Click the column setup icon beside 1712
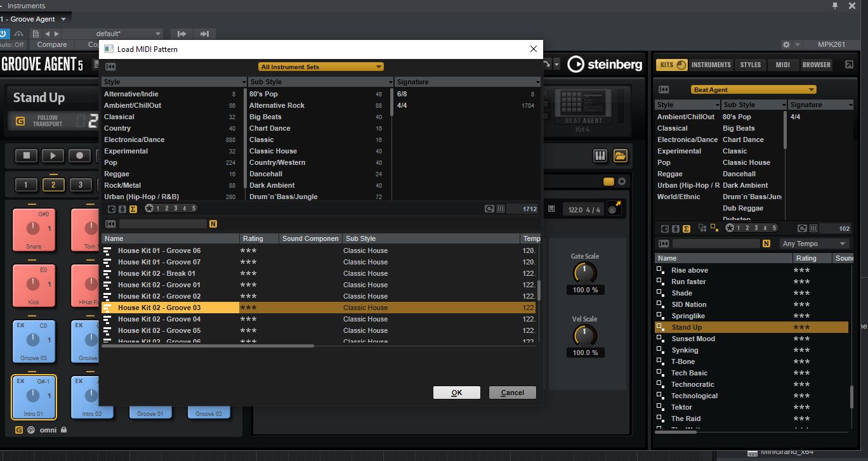Viewport: 868px width, 461px height. point(500,209)
